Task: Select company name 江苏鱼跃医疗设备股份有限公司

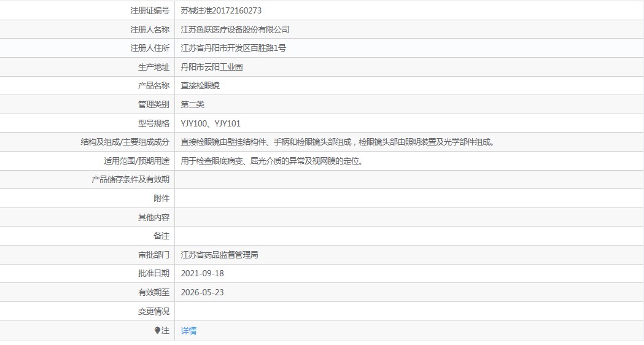Action: [x=235, y=29]
